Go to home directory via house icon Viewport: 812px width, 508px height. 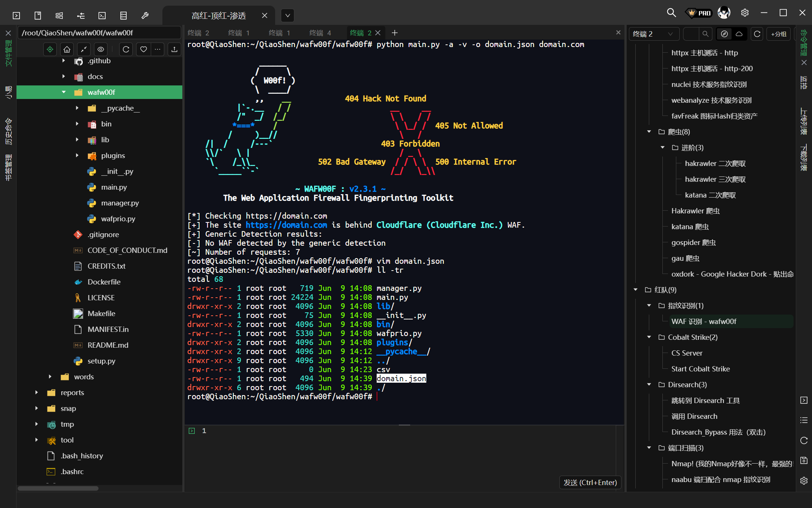[x=67, y=49]
